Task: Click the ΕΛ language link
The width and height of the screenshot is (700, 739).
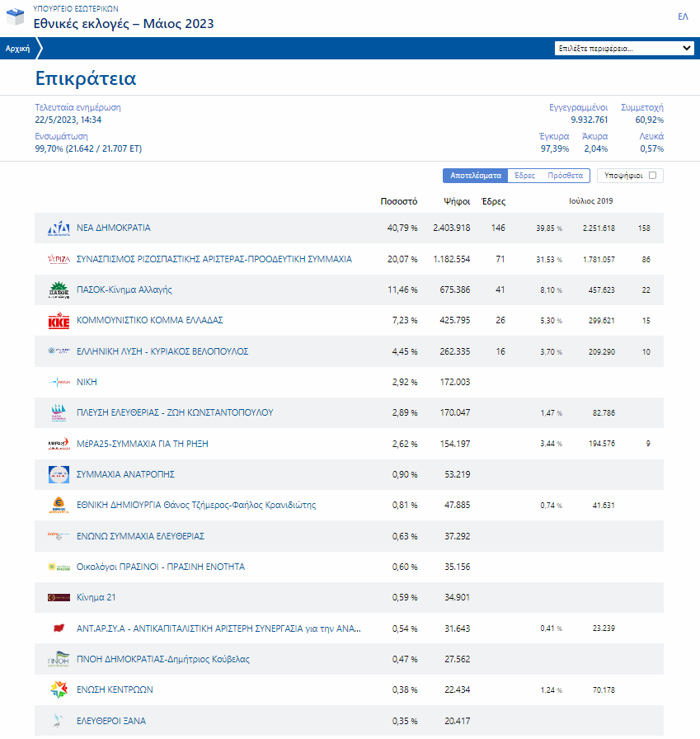Action: [x=683, y=16]
